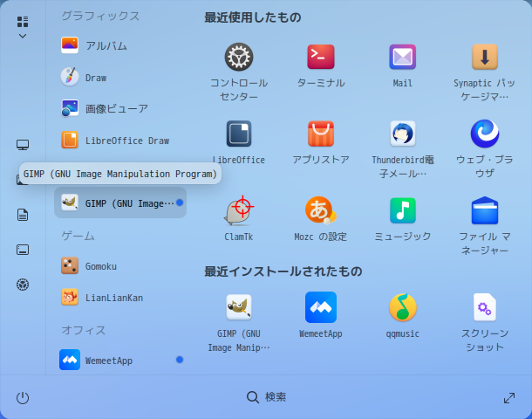Click the オフィス category header

click(x=84, y=330)
